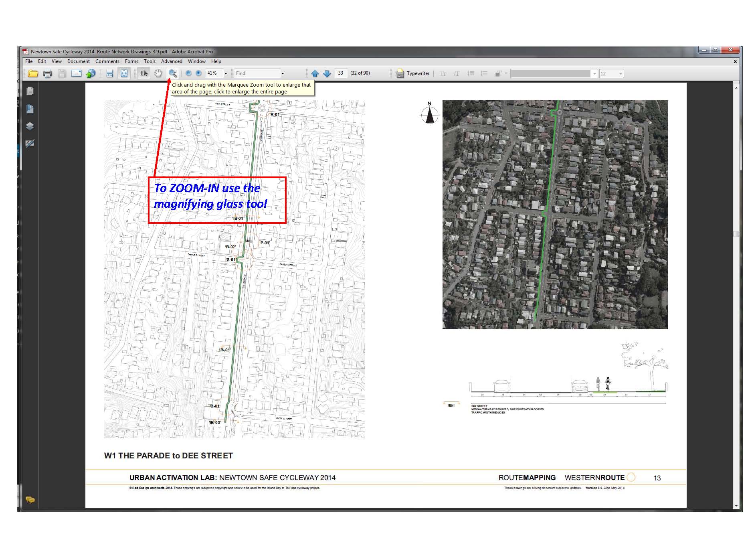Click the Print icon in toolbar
Screen dimensions: 756x535
pos(48,73)
